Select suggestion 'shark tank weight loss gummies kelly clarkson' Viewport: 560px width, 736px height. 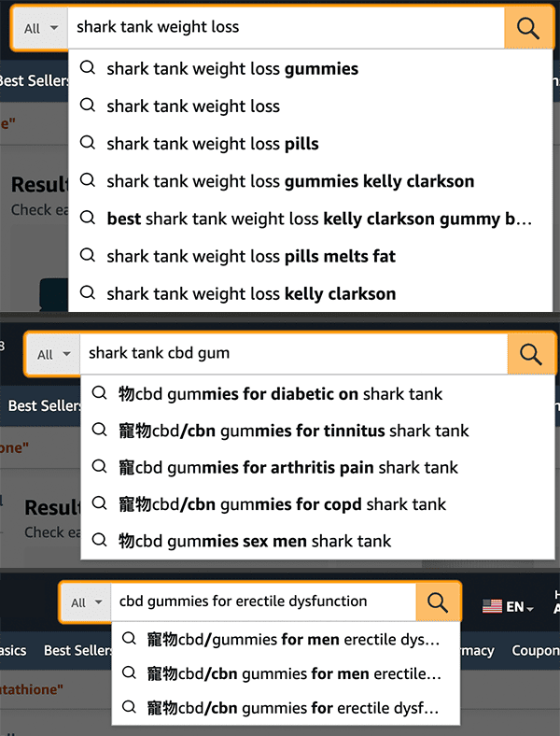pos(289,181)
